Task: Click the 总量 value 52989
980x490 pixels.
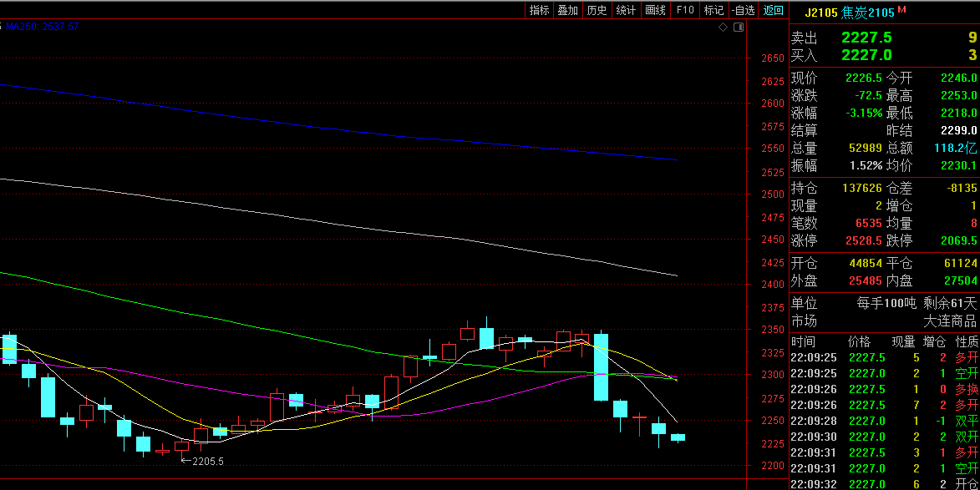Action: pos(864,148)
